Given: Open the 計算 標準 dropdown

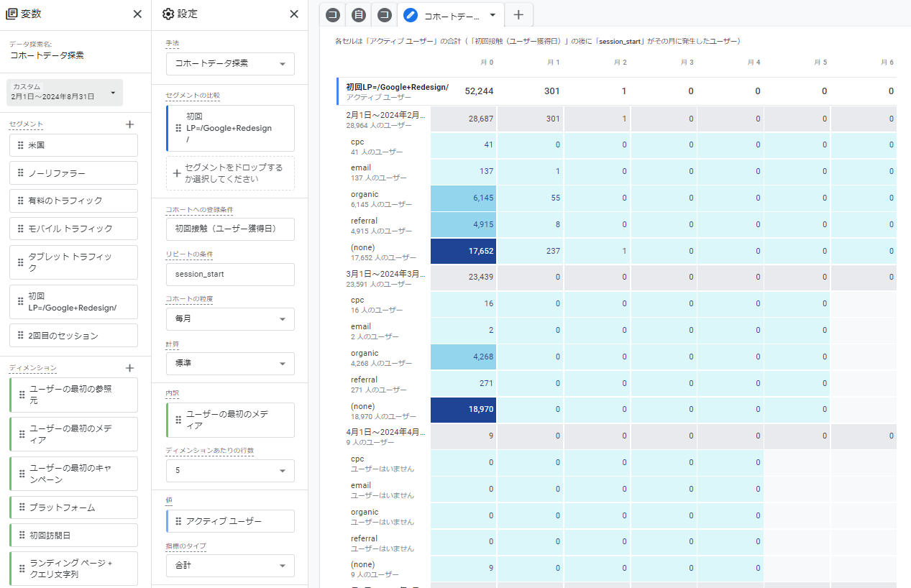Looking at the screenshot, I should tap(230, 363).
